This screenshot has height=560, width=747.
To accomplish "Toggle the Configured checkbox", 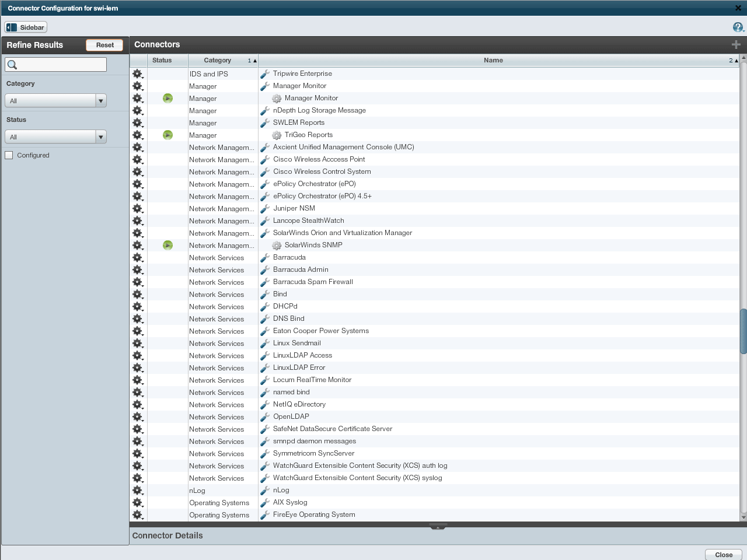I will pos(9,155).
